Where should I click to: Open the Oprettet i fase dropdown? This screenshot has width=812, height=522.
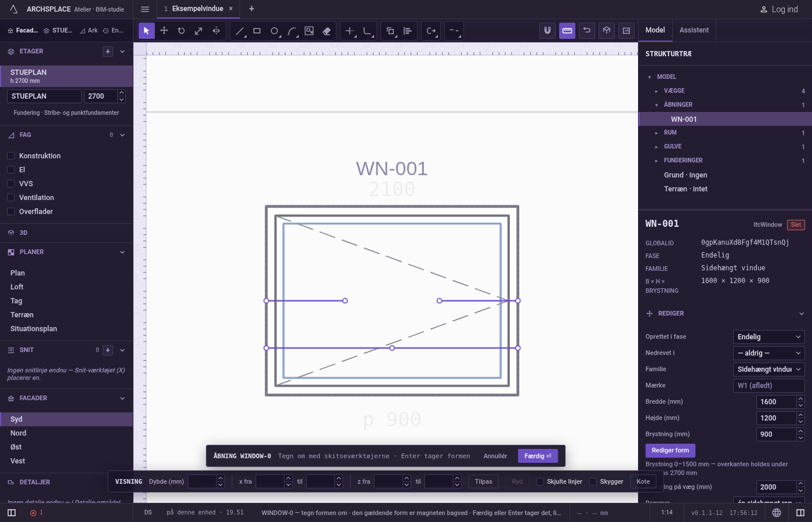[769, 337]
